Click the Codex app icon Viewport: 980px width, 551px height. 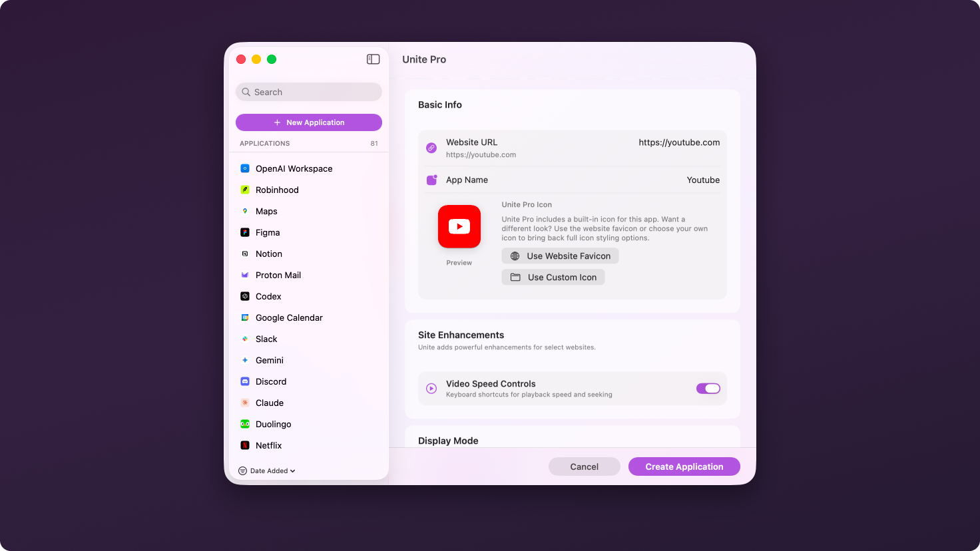(x=245, y=296)
